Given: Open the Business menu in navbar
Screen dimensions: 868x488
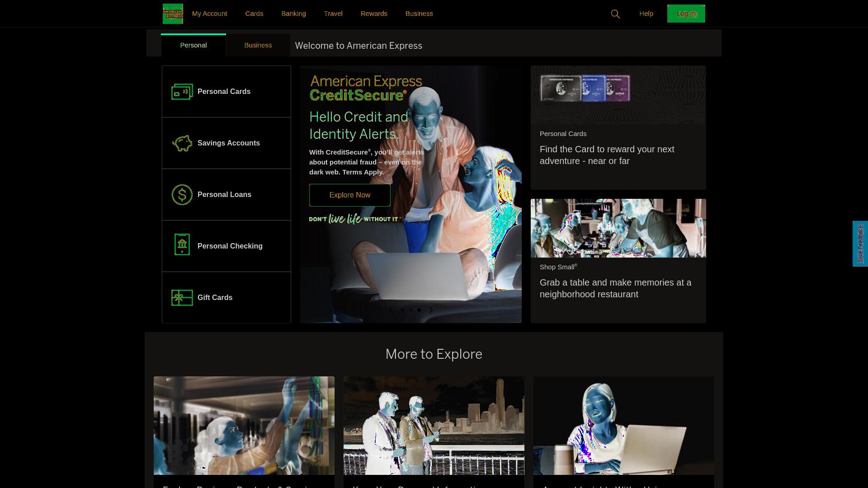Looking at the screenshot, I should coord(419,14).
